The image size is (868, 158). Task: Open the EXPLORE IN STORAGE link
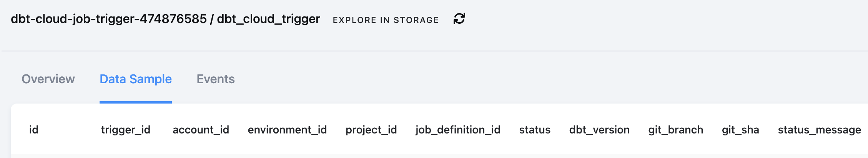(386, 20)
